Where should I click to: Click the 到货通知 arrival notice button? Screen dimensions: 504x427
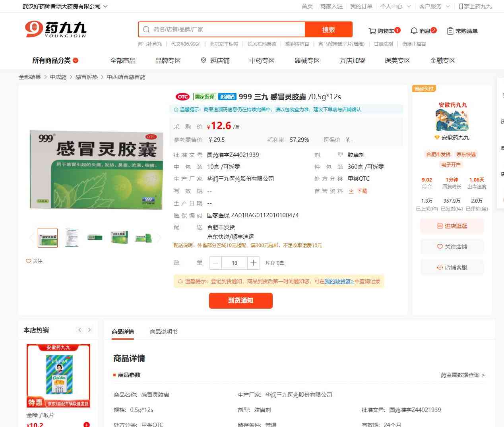click(240, 300)
